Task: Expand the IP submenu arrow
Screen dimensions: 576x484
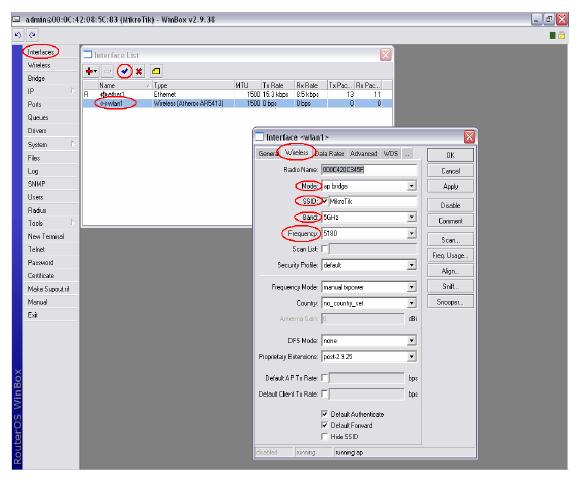Action: (73, 91)
